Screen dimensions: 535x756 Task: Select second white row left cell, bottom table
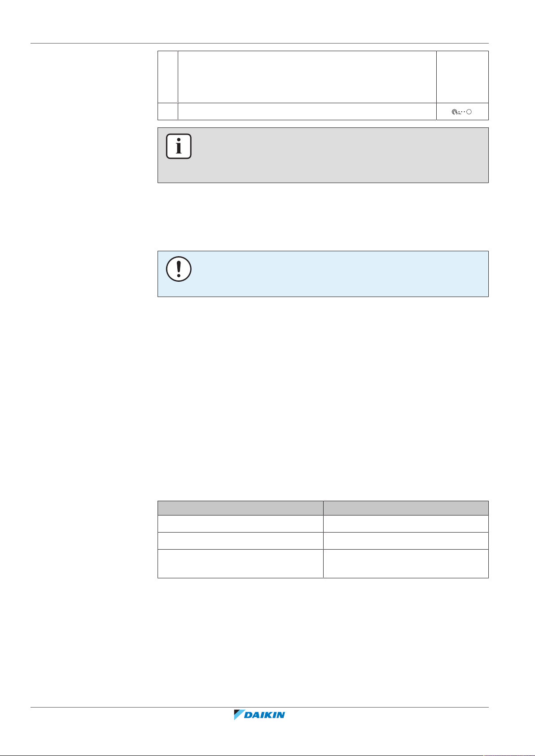[240, 541]
